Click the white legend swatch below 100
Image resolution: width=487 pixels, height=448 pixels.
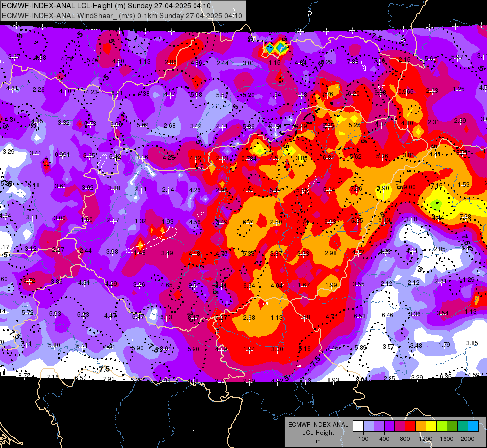(x=358, y=426)
